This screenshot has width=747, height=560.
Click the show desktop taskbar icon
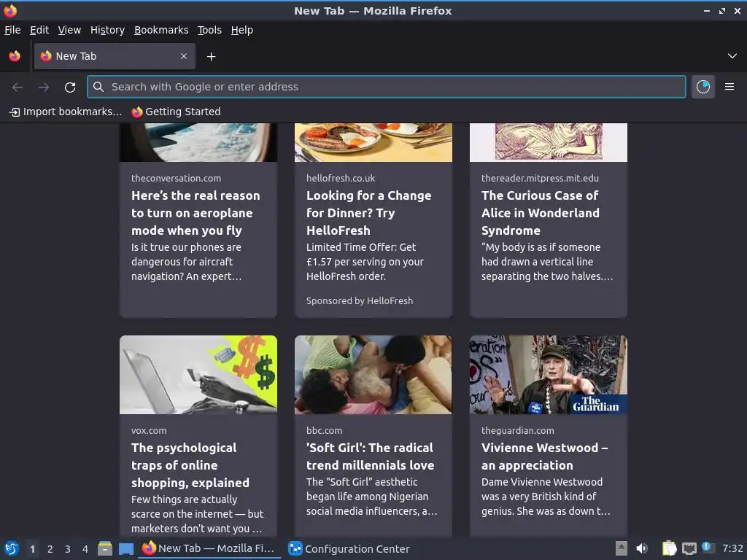pos(126,549)
